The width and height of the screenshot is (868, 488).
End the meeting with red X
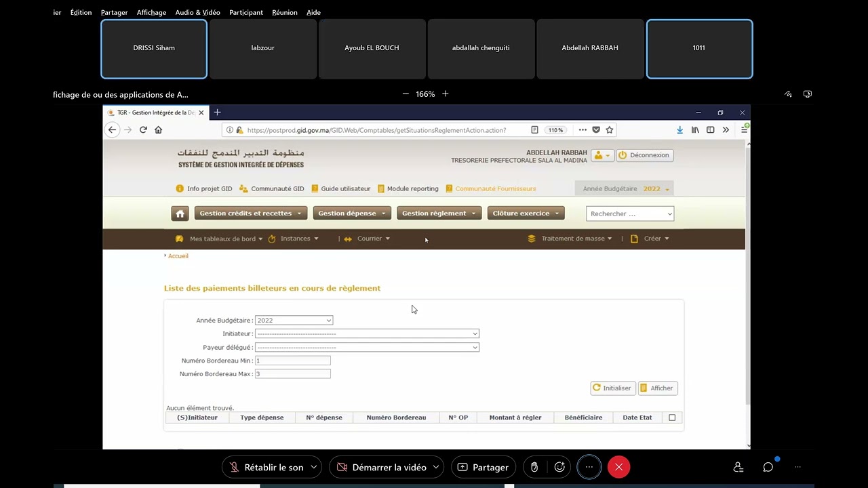pyautogui.click(x=618, y=467)
